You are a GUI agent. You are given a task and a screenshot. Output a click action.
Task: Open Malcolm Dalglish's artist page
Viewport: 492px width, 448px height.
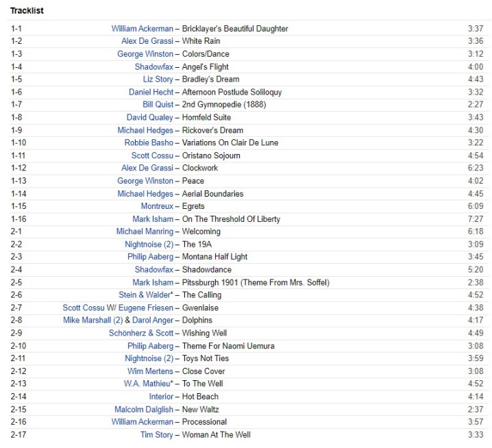[144, 409]
